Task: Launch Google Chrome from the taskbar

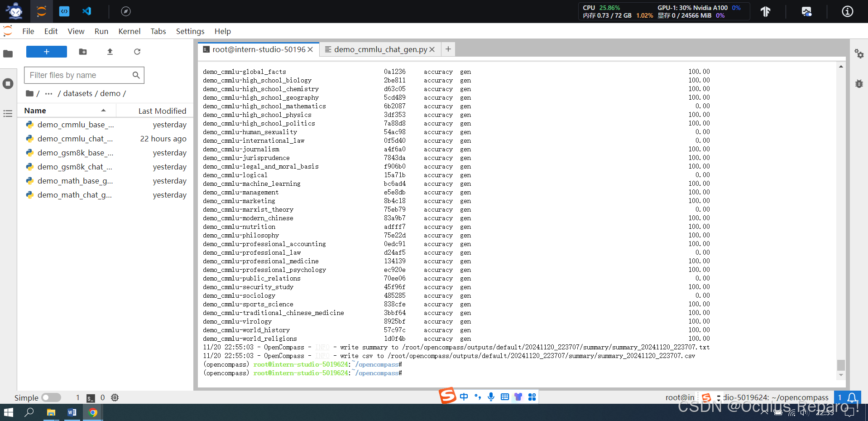Action: pyautogui.click(x=92, y=413)
